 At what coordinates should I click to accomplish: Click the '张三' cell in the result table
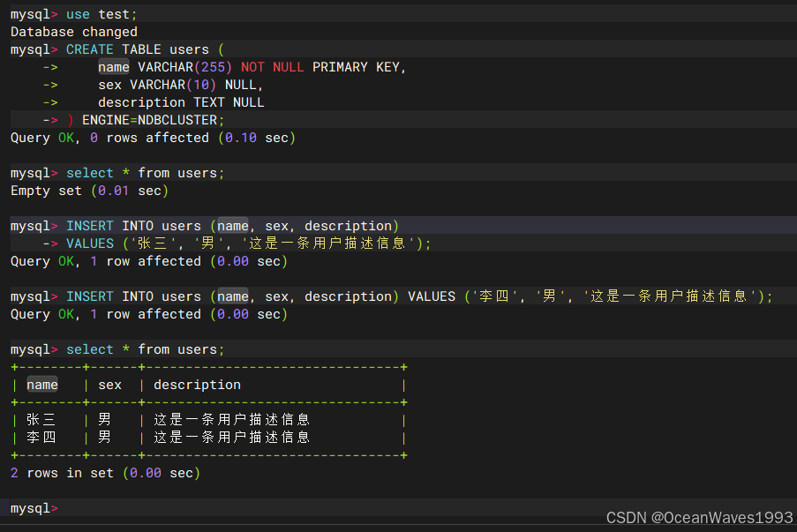coord(41,420)
